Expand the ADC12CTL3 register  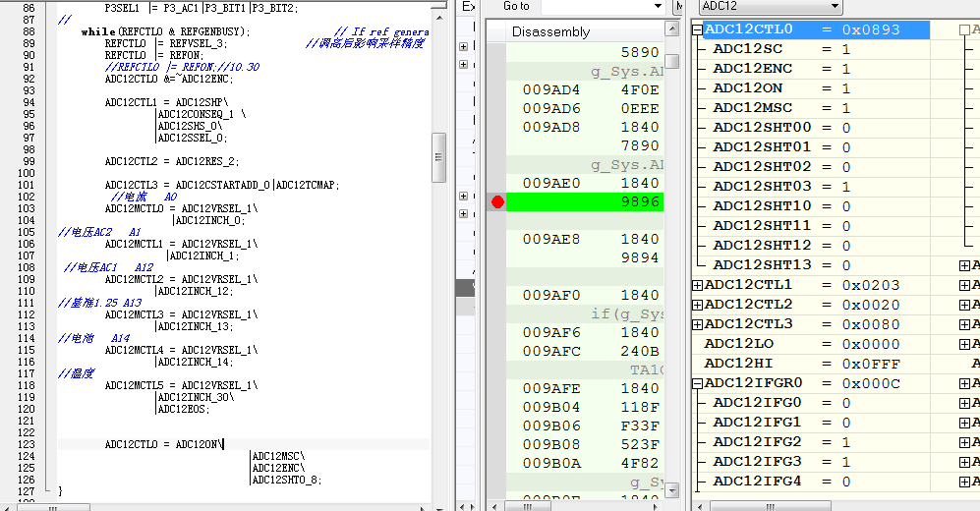(698, 324)
